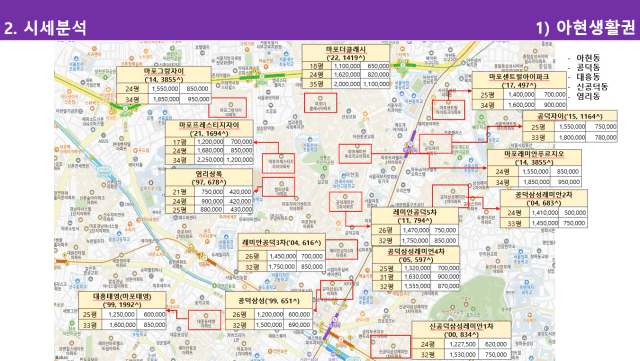Click the '1,320,000' price cell
Image resolution: width=640 pixels, height=361 pixels.
coord(416,268)
